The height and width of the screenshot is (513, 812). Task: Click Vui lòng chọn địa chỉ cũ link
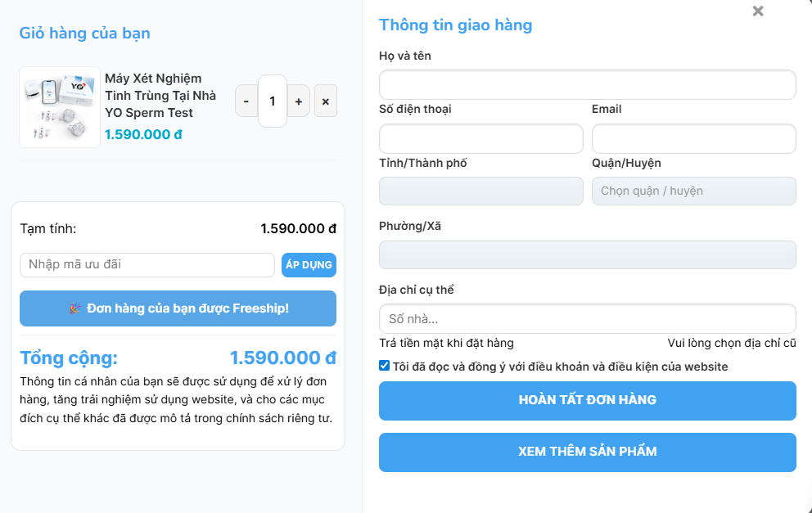732,343
